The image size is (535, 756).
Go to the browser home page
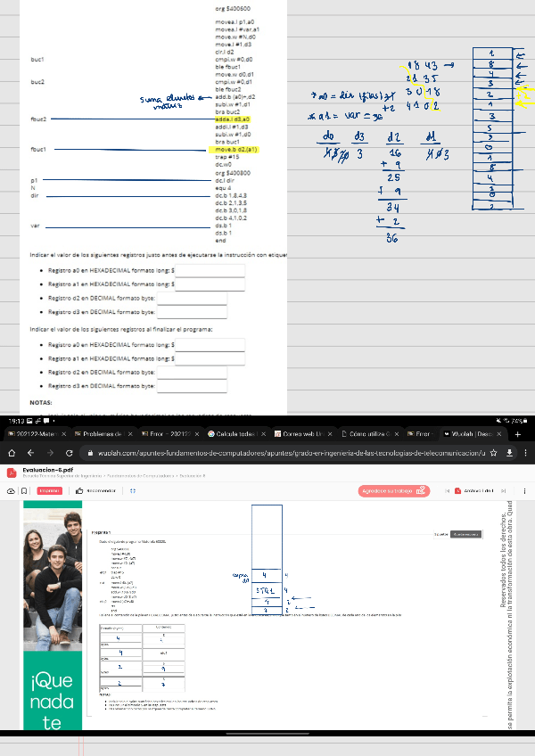pos(12,453)
